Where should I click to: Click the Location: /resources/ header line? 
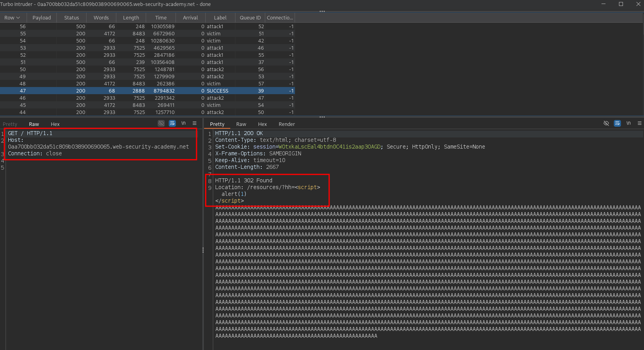coord(268,188)
